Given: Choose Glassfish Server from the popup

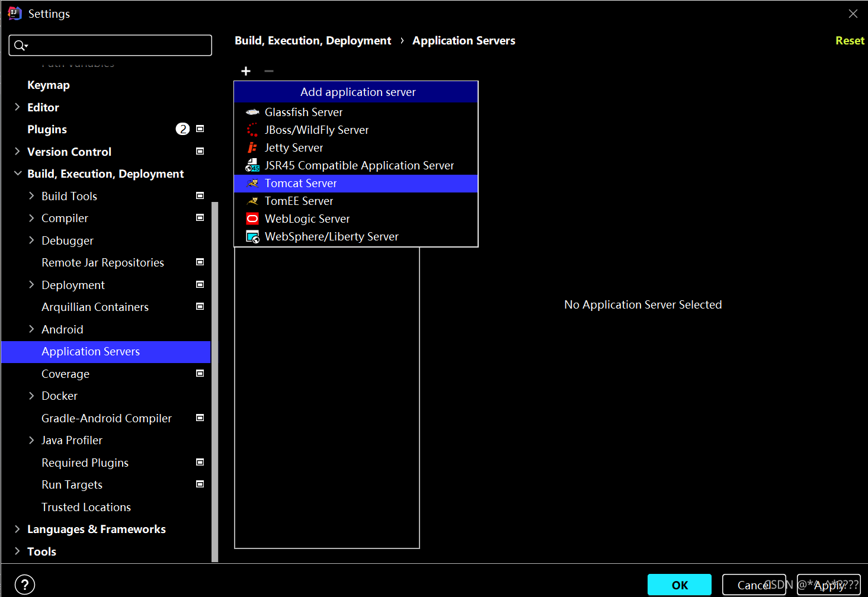Looking at the screenshot, I should (355, 112).
